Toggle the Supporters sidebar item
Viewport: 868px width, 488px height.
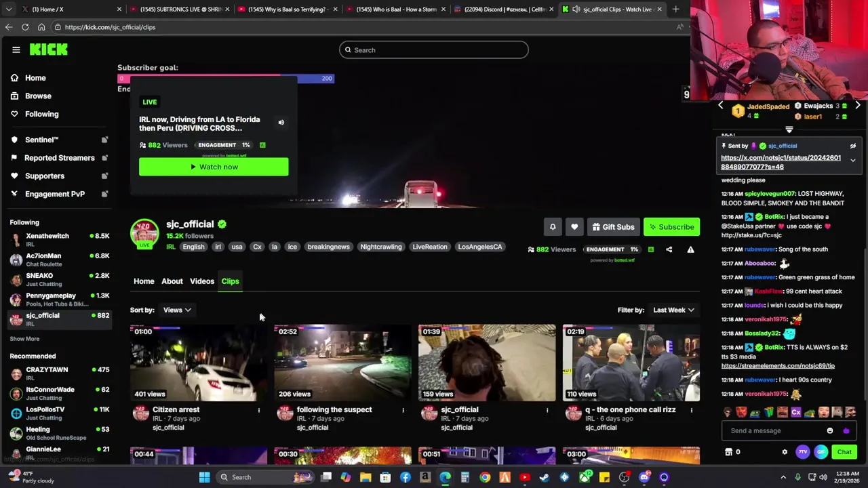pos(104,176)
